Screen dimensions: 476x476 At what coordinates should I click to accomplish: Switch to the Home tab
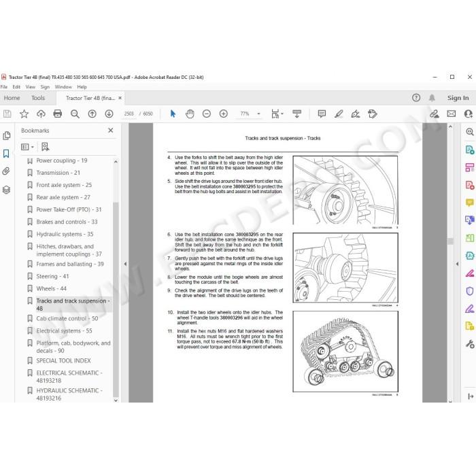click(12, 98)
